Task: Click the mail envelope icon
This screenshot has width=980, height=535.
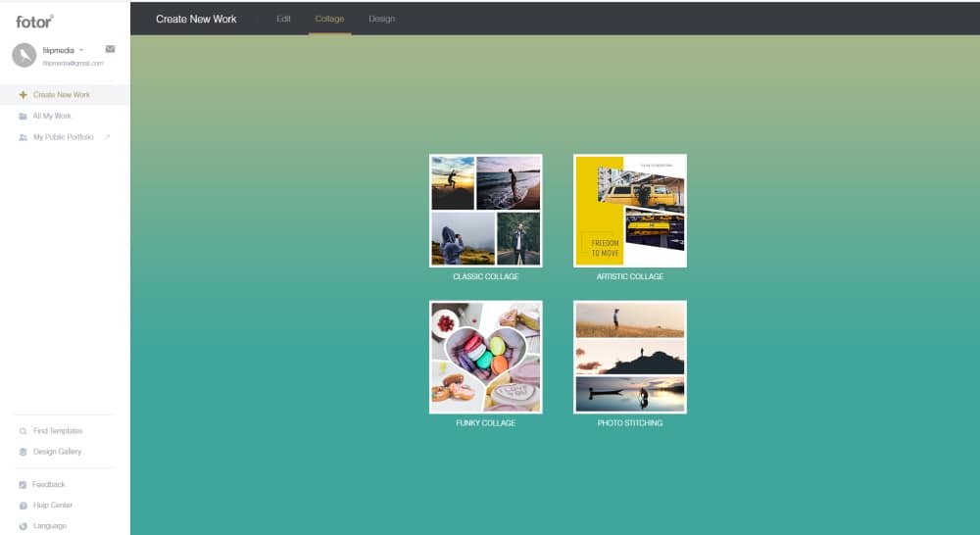Action: pos(110,49)
